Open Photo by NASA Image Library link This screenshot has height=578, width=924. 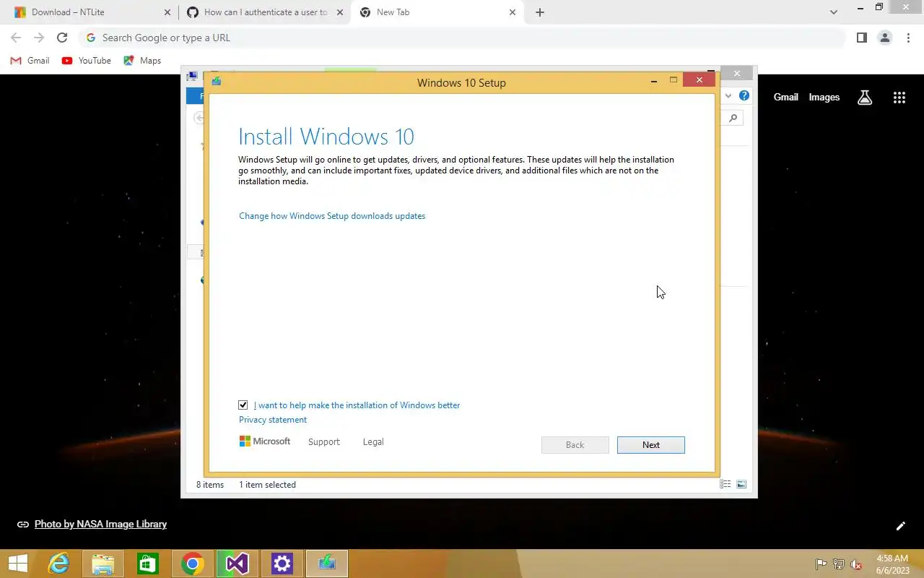[100, 525]
